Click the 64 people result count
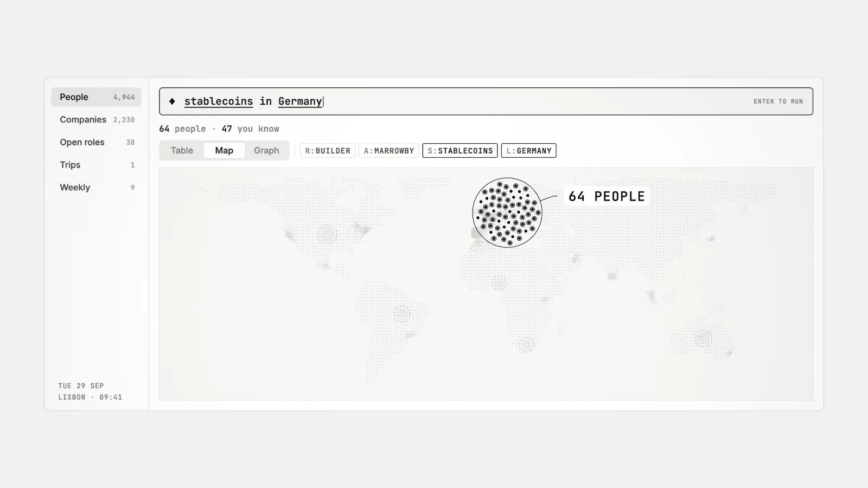The width and height of the screenshot is (868, 488). [x=182, y=129]
